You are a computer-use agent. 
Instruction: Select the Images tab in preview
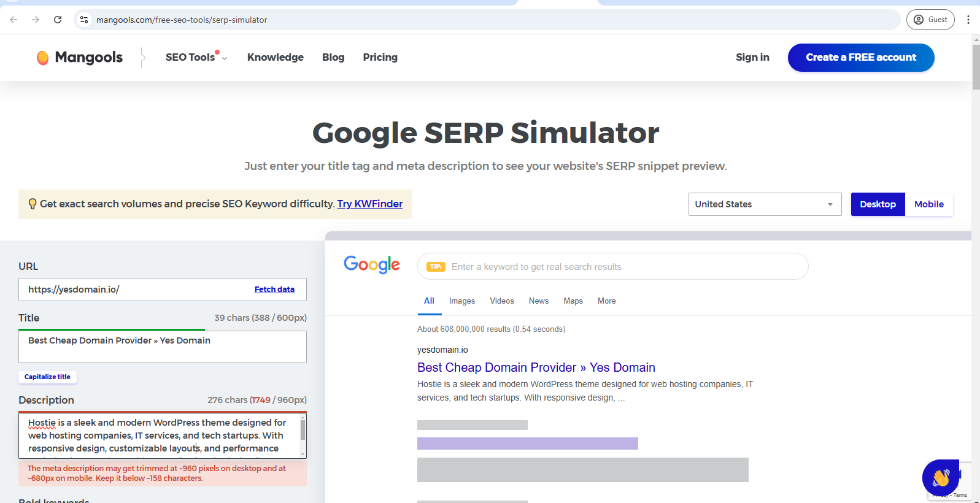462,301
